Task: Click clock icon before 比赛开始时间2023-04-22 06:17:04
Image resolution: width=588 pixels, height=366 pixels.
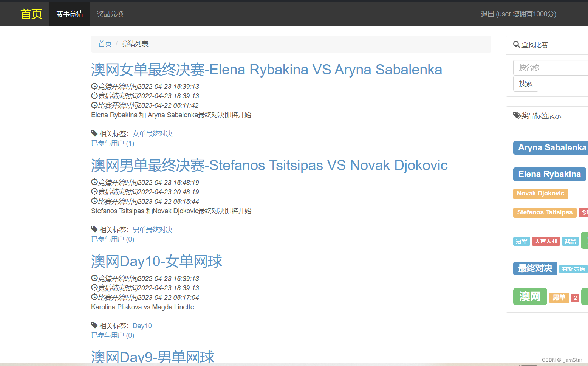Action: click(94, 297)
